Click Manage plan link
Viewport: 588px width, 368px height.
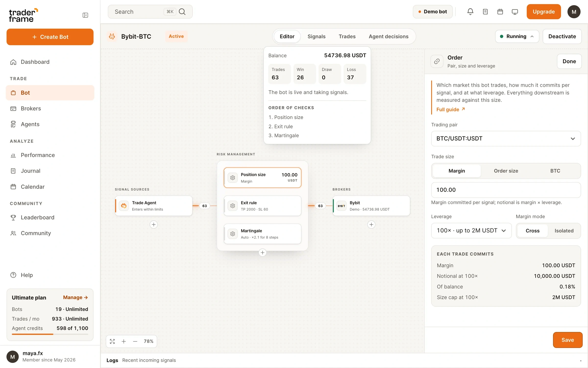[x=75, y=297]
